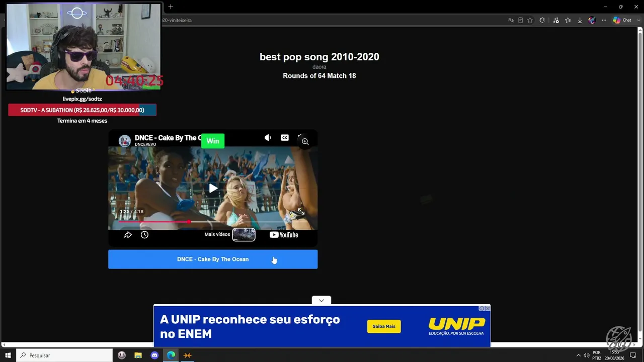Click the translate page icon in address bar
This screenshot has width=644, height=362.
click(x=511, y=20)
